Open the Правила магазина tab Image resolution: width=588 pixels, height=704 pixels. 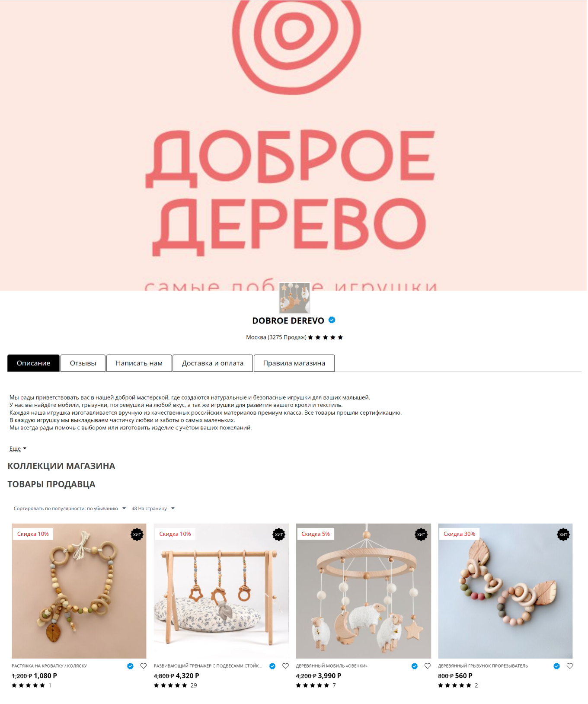pyautogui.click(x=294, y=363)
